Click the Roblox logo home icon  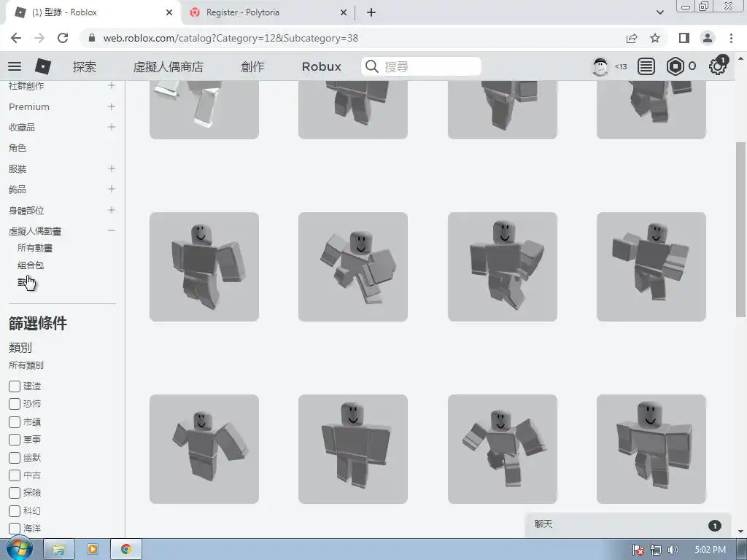click(x=43, y=66)
